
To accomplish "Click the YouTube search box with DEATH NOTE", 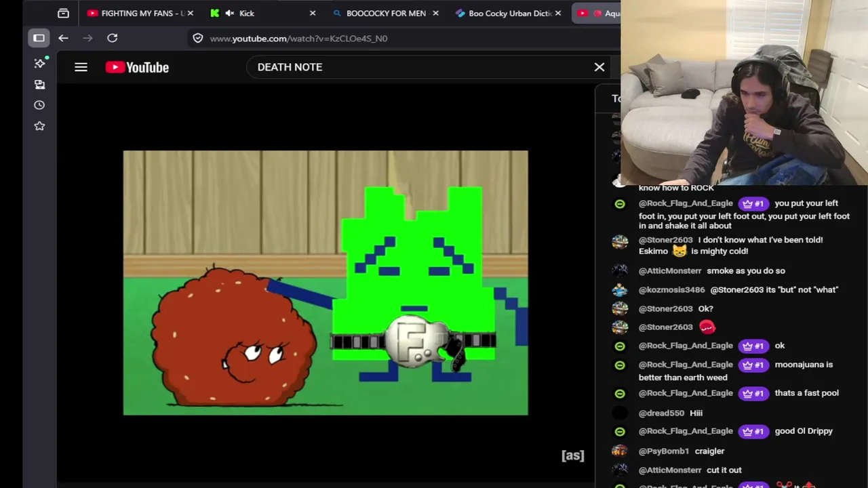I will point(419,67).
